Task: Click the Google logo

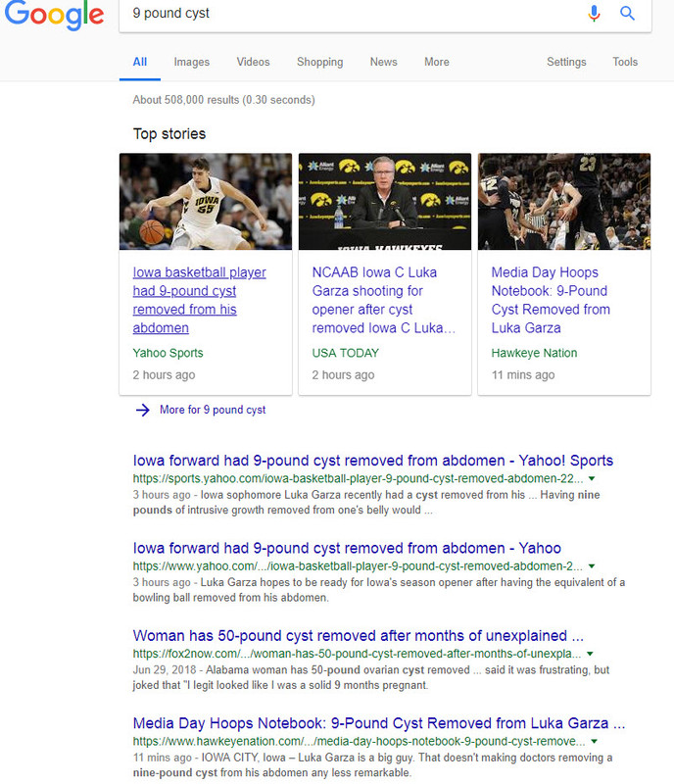Action: pyautogui.click(x=54, y=14)
